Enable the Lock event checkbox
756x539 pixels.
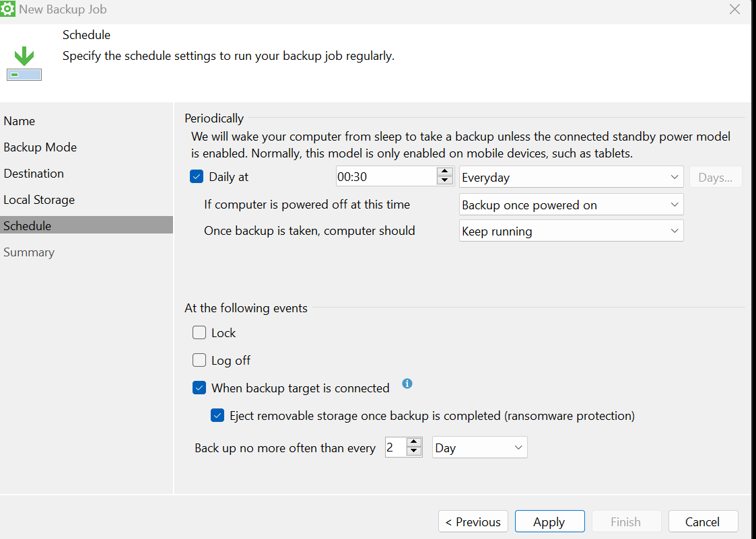pyautogui.click(x=199, y=332)
